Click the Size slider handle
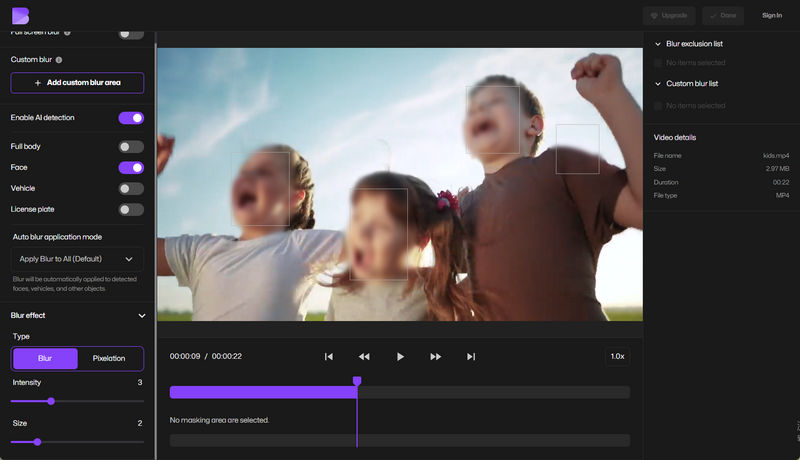Image resolution: width=800 pixels, height=460 pixels. (x=37, y=442)
